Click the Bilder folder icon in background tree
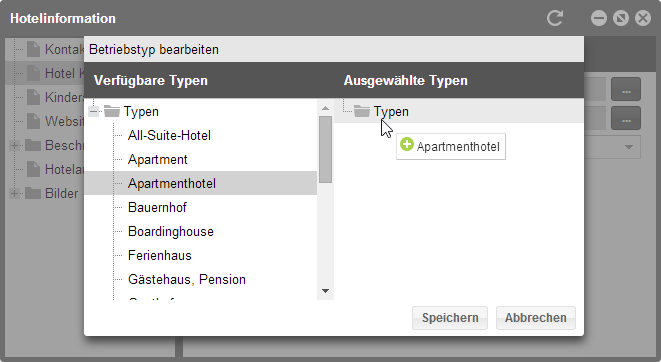The image size is (661, 362). [33, 193]
